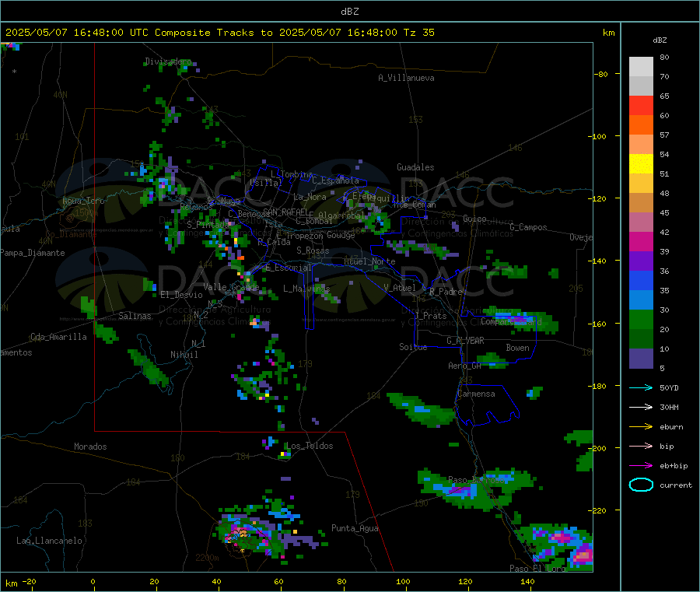Click the Pampa_Diamante map label
This screenshot has width=700, height=592.
(x=33, y=253)
